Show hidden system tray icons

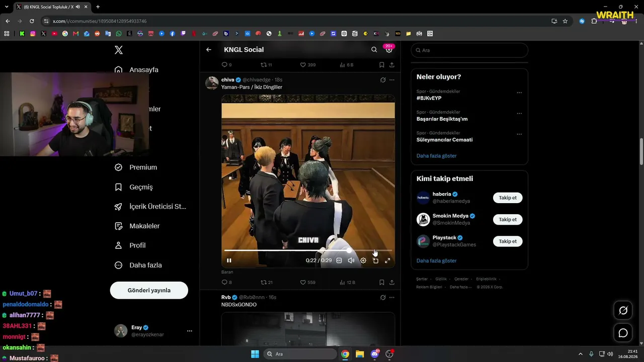580,354
